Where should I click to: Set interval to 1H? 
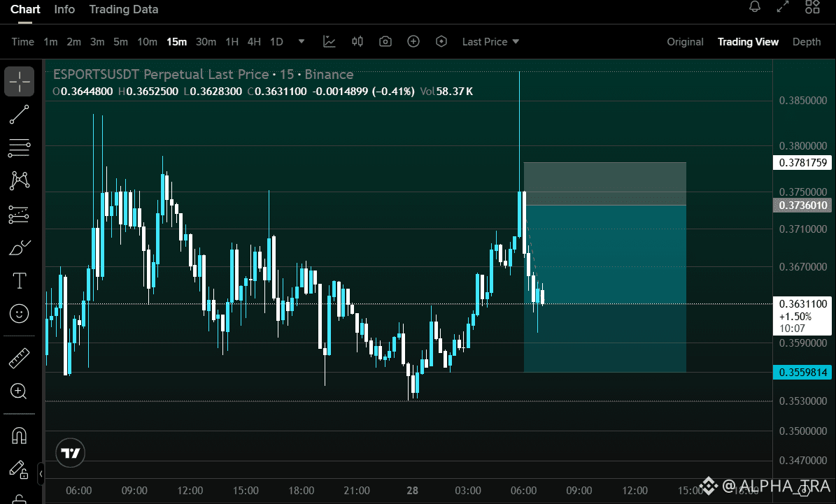click(232, 41)
